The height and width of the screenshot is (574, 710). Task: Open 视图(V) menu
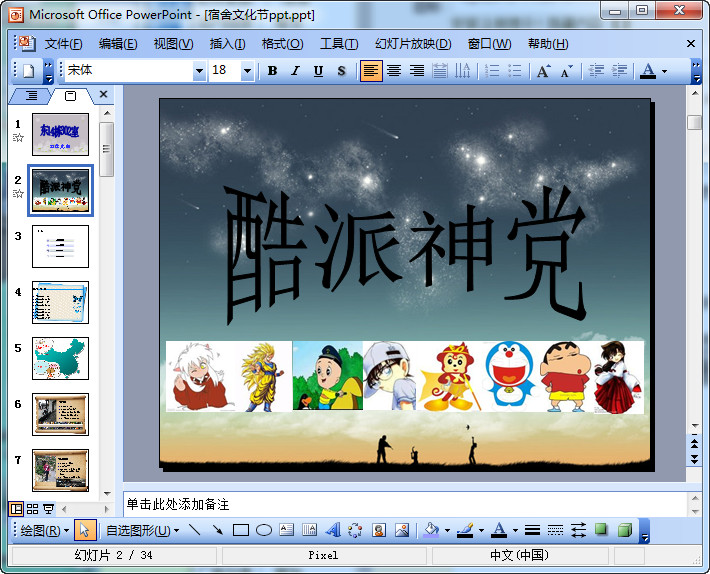(173, 44)
